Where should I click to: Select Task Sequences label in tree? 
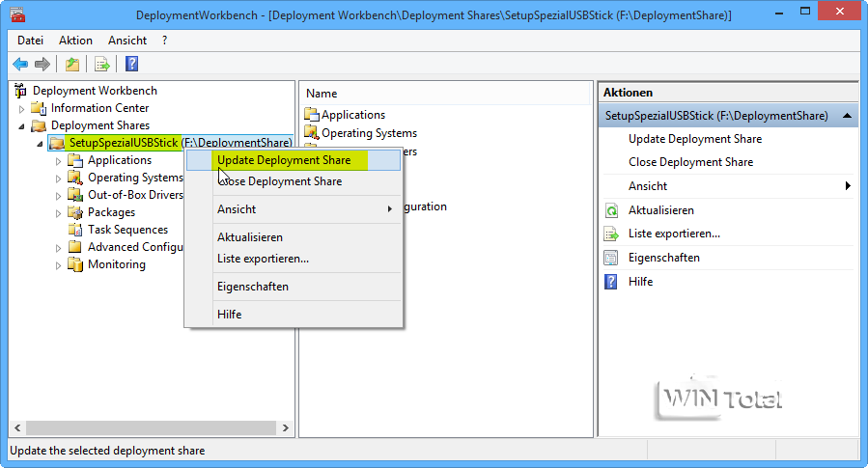tap(127, 230)
